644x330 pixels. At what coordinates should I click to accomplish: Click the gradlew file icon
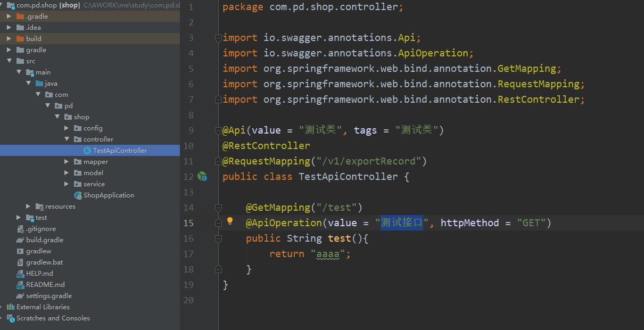20,251
